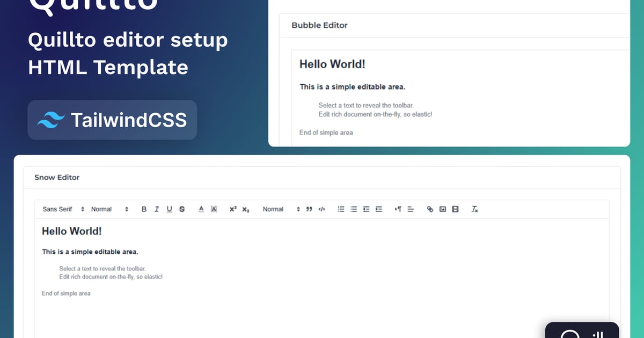Decrease the indent level
The image size is (644, 338).
(x=366, y=209)
